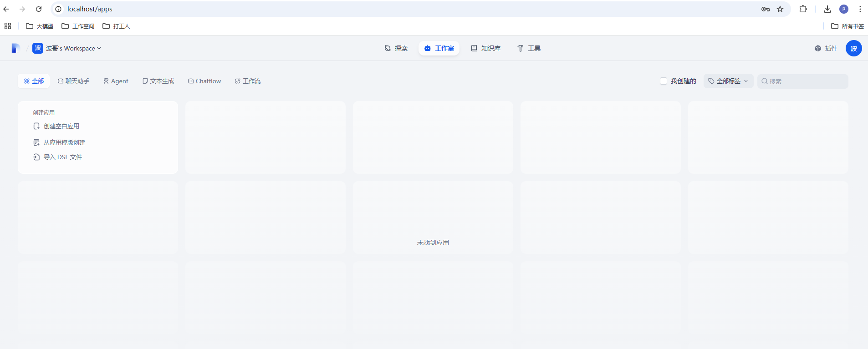Click the 搜索 search input field
This screenshot has height=349, width=868.
[x=806, y=81]
